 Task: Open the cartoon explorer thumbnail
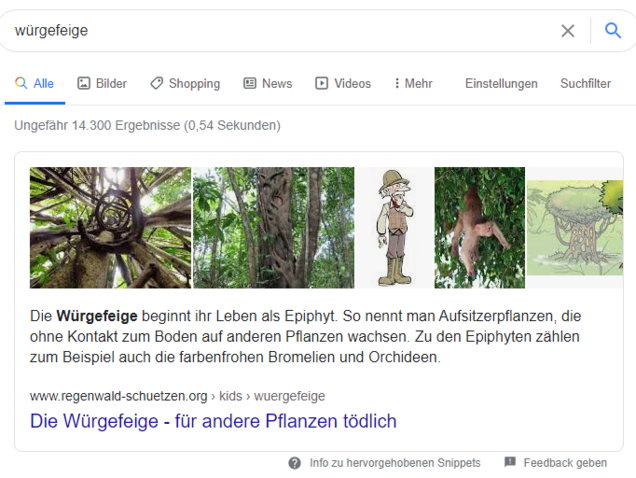click(395, 228)
